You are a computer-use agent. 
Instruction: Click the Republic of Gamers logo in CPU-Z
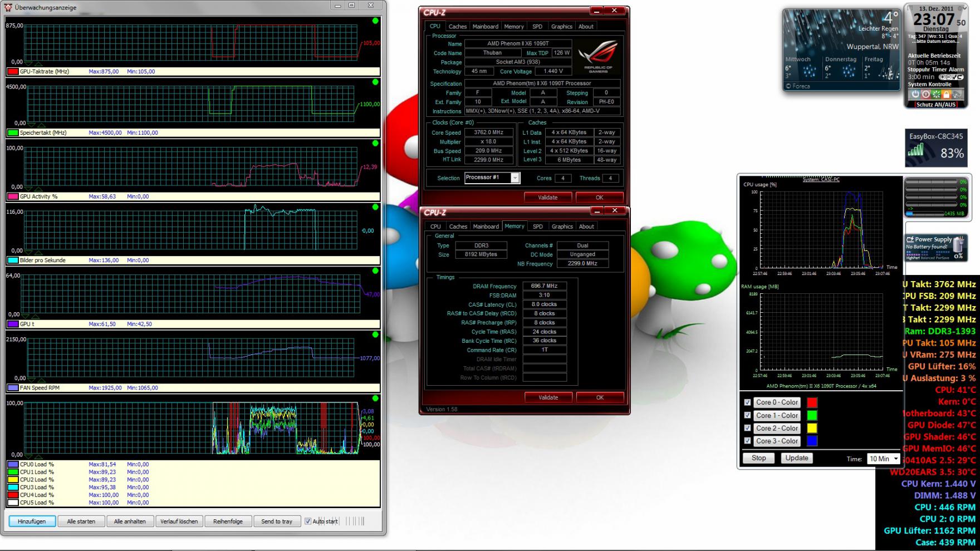click(x=598, y=57)
